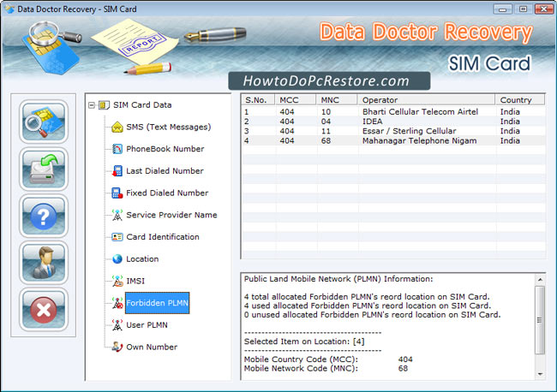Select highlighted Forbidden PLMN tree item
The image size is (557, 392).
tap(157, 303)
